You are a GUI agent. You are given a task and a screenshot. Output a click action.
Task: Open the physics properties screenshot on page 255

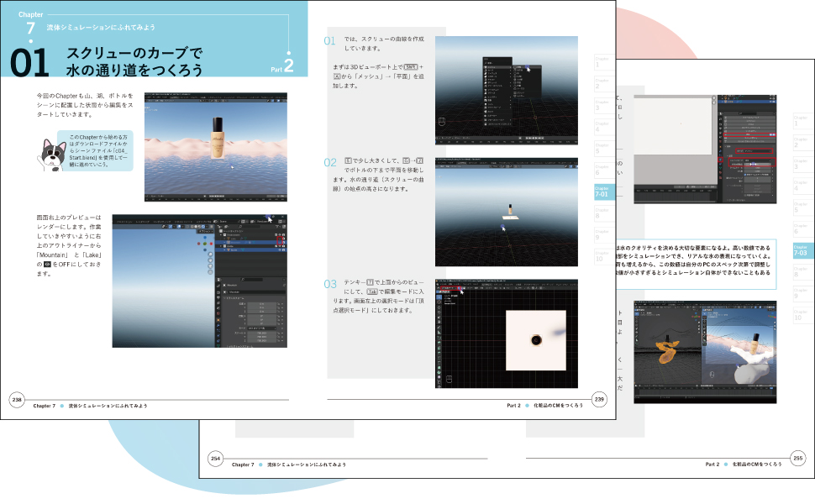click(x=705, y=150)
